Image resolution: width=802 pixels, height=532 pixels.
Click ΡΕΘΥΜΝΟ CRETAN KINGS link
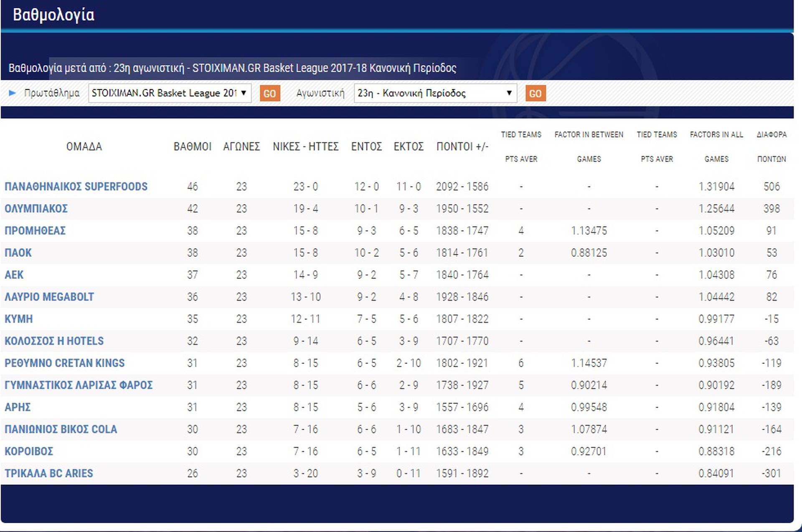click(64, 363)
